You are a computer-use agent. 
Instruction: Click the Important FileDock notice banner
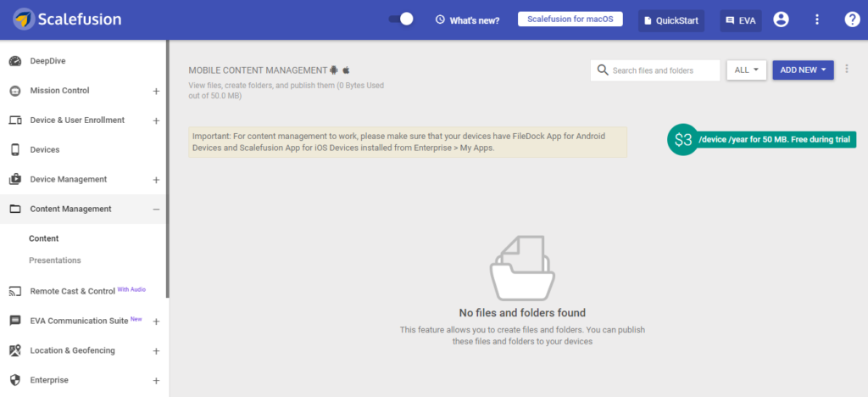coord(408,142)
